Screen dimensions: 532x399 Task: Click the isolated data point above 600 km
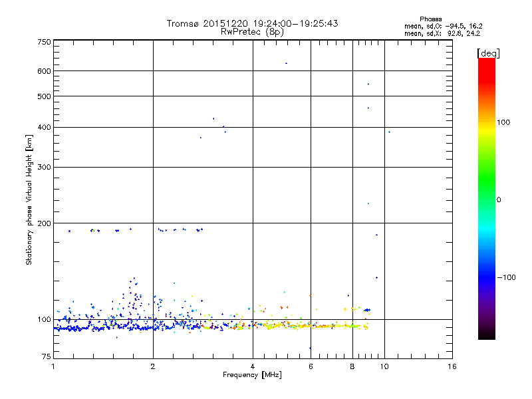click(x=287, y=63)
